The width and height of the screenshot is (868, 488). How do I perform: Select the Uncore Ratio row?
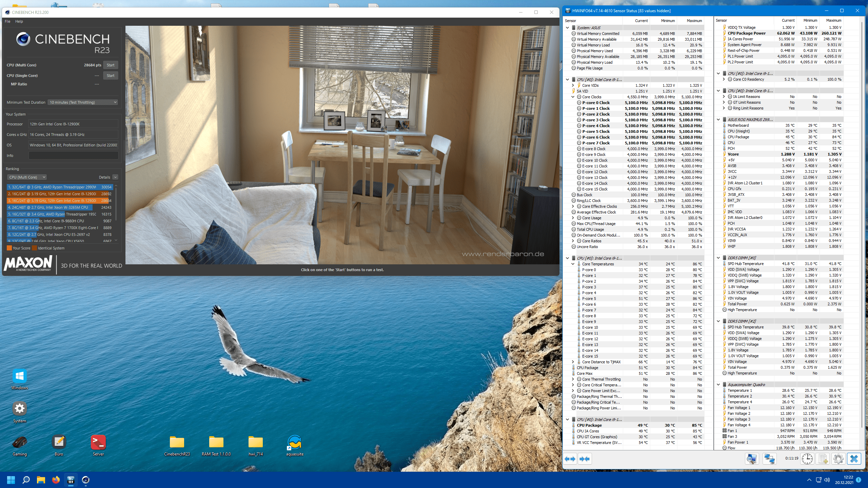click(634, 247)
